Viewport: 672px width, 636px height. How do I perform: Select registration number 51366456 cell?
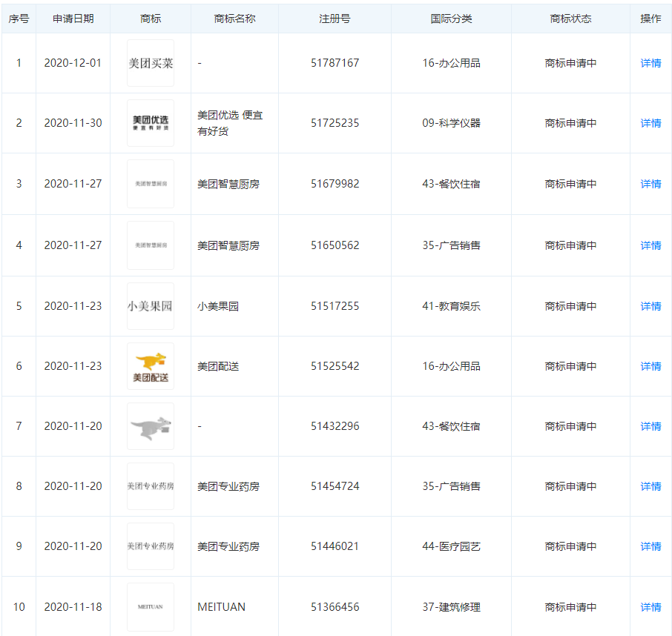[x=335, y=607]
